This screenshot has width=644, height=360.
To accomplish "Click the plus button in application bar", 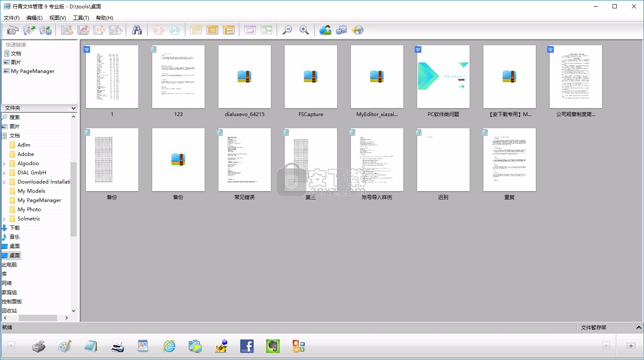I will point(631,346).
